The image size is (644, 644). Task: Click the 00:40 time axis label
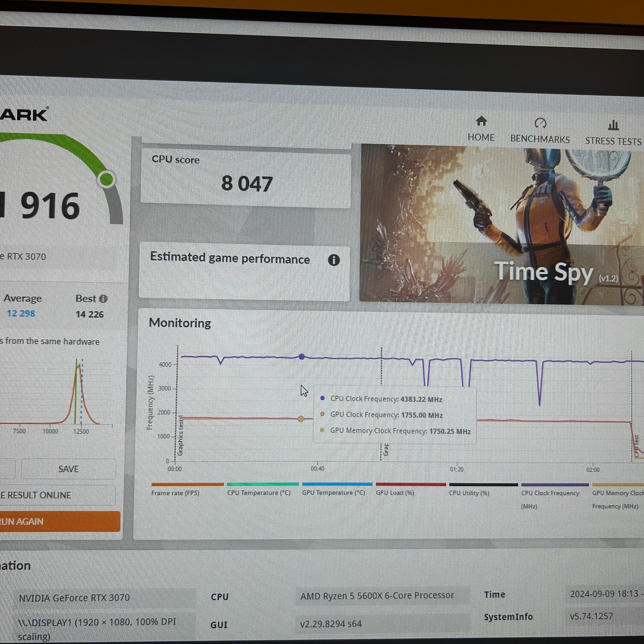point(317,469)
